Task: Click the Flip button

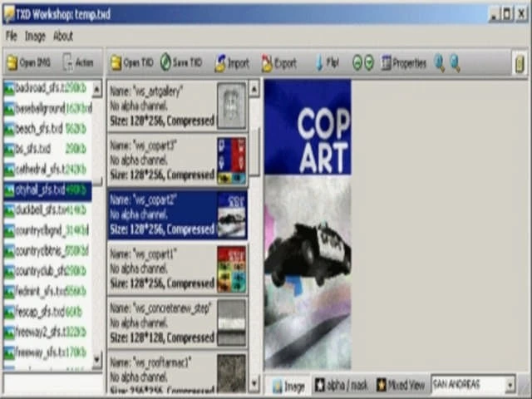Action: tap(327, 63)
